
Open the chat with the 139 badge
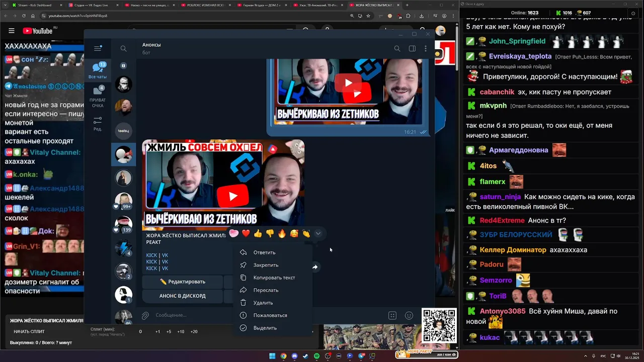tap(123, 225)
